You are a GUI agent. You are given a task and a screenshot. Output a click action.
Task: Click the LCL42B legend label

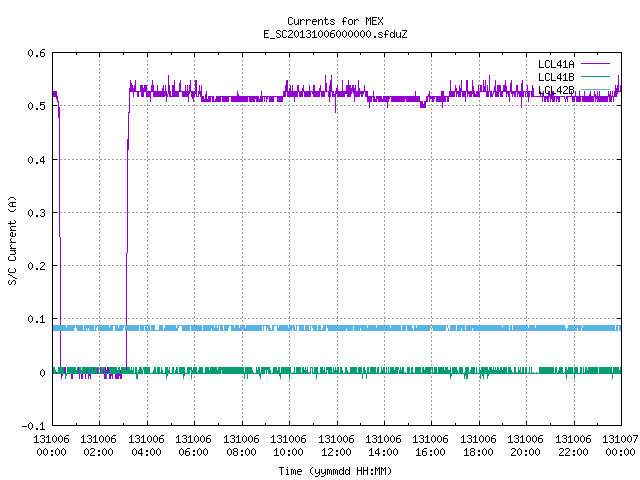556,90
